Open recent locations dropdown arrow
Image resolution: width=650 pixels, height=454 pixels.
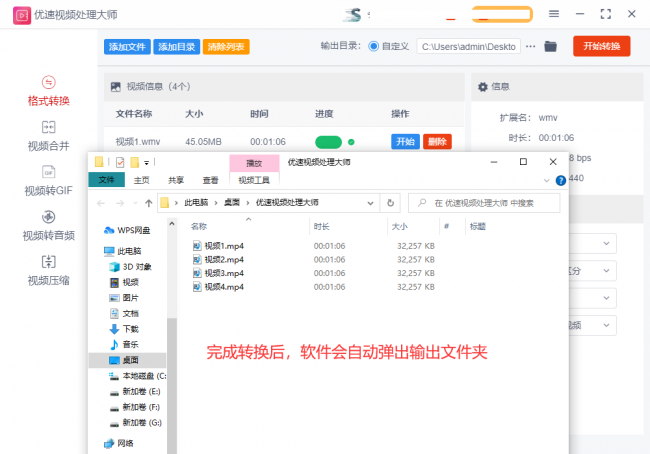(x=135, y=203)
